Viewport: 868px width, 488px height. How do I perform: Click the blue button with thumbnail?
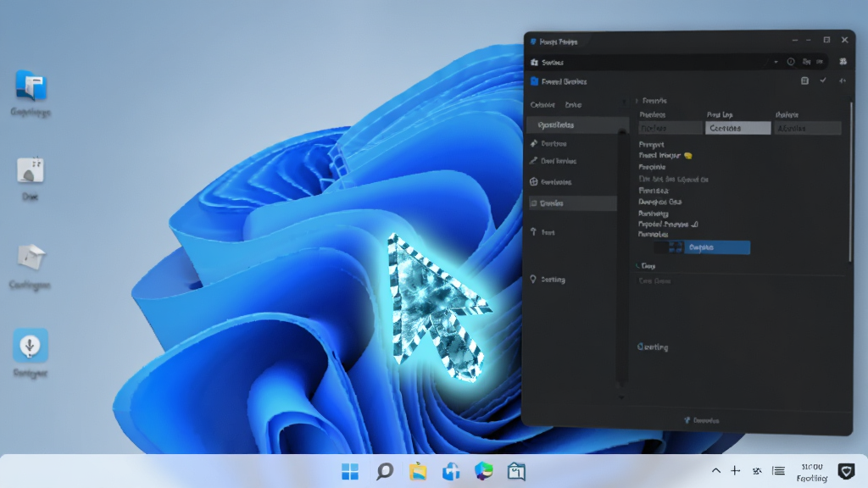(x=717, y=247)
